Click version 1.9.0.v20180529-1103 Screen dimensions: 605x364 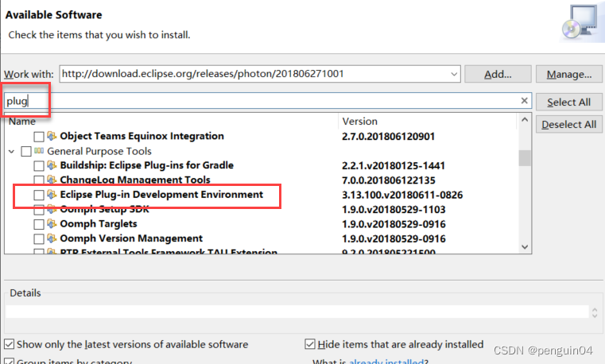point(394,209)
